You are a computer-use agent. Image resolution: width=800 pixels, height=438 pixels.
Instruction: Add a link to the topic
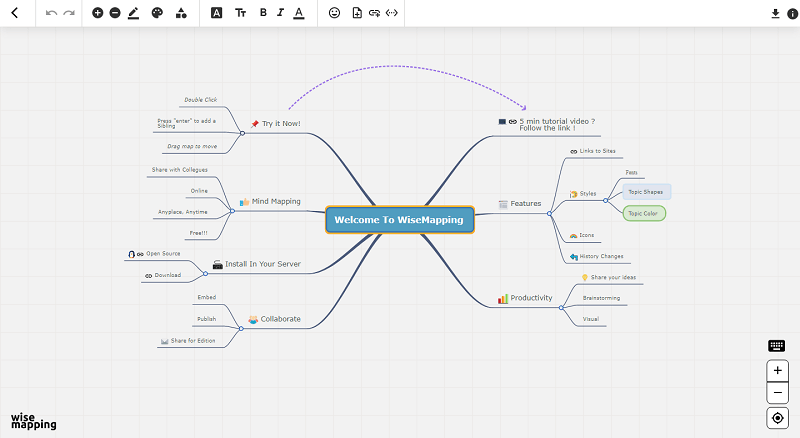(374, 13)
